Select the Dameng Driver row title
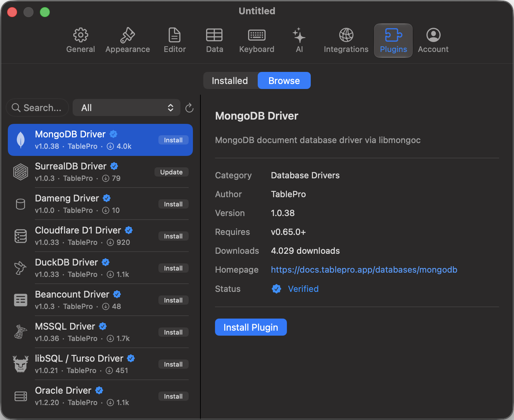This screenshot has height=420, width=514. tap(67, 198)
